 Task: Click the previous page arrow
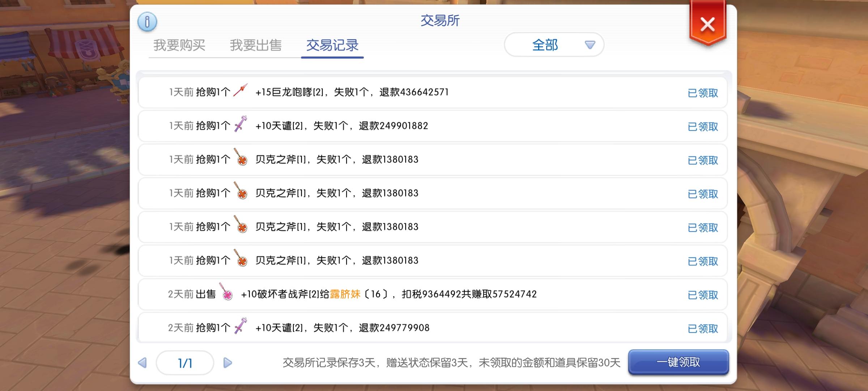[142, 363]
